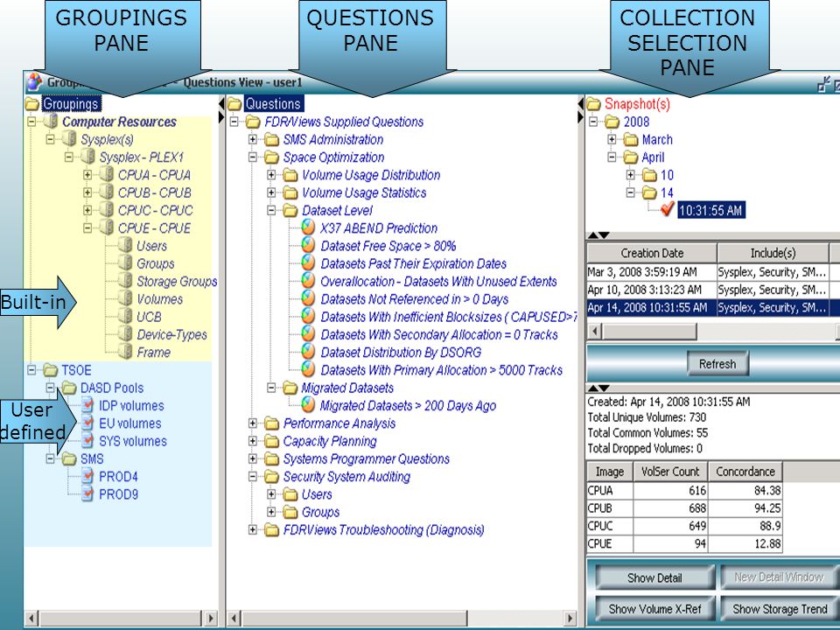Click the Storage Groups icon under CPUE
The height and width of the screenshot is (630, 840).
(x=126, y=281)
